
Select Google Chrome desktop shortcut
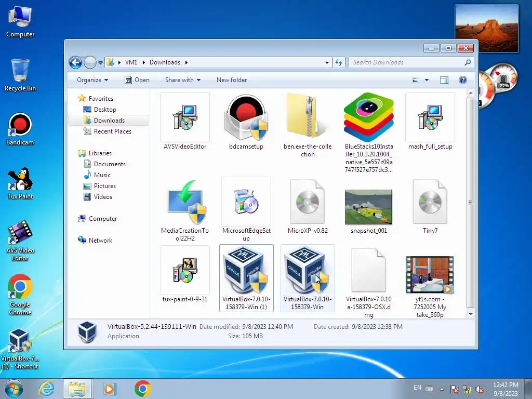[x=20, y=295]
